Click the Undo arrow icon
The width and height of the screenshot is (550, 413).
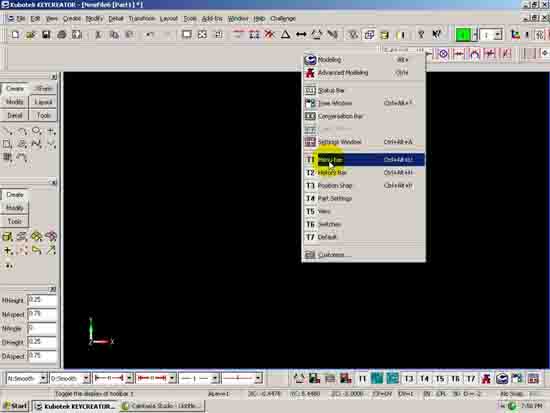(150, 35)
